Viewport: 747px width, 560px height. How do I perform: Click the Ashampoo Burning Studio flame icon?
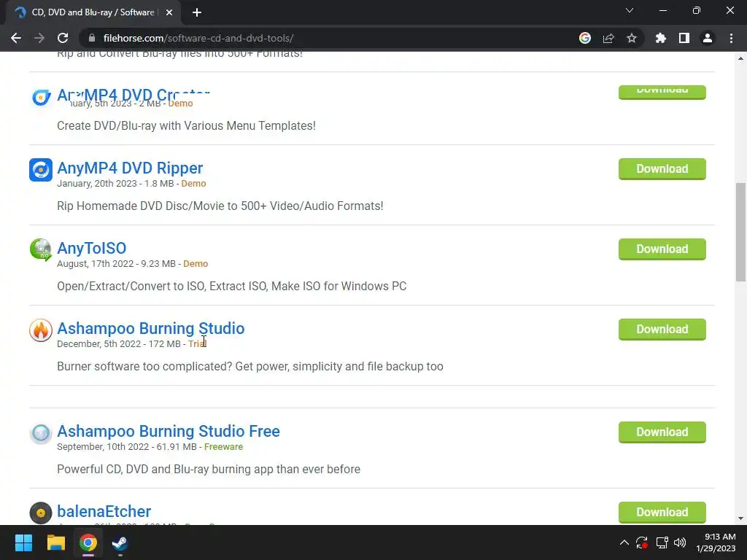(41, 330)
